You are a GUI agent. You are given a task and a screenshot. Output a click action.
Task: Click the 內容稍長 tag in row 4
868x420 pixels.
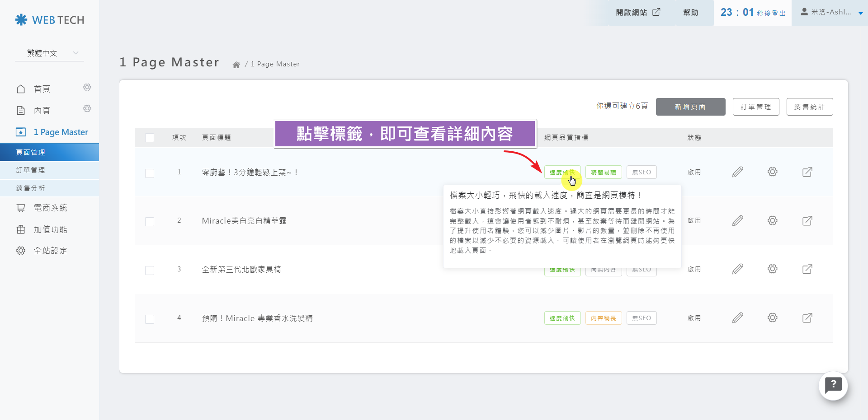click(603, 318)
